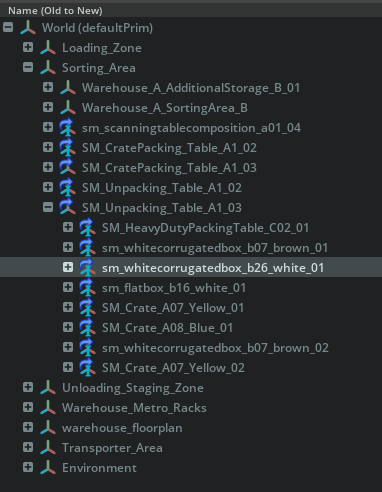Click the sm_scanningtablecomposition_a01_04 reference icon
Screen dimensions: 382x492
(x=68, y=128)
